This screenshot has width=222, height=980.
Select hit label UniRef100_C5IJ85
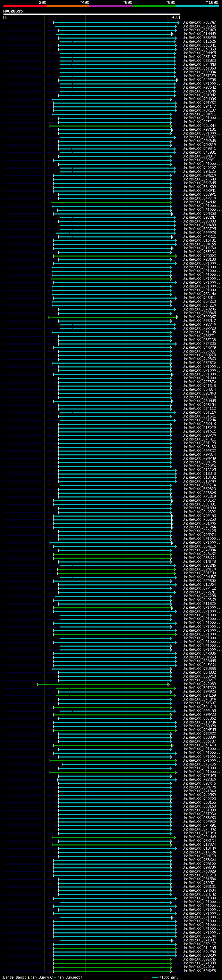coord(199,332)
